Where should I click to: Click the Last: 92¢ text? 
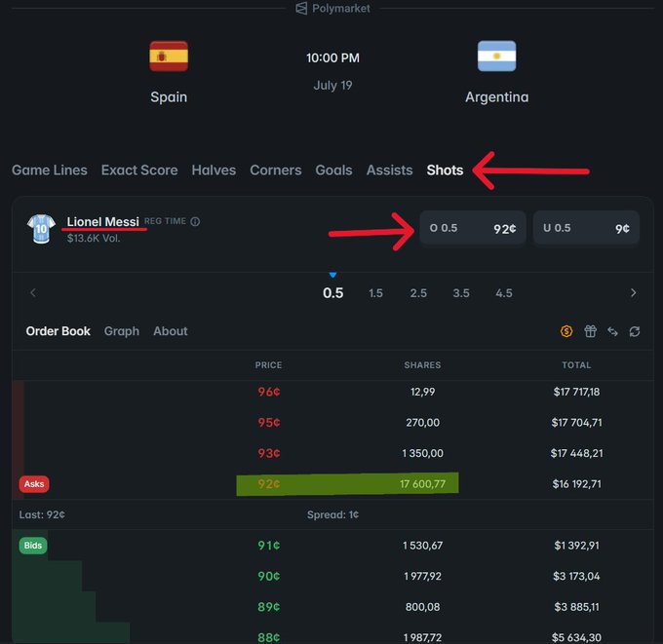[x=42, y=514]
